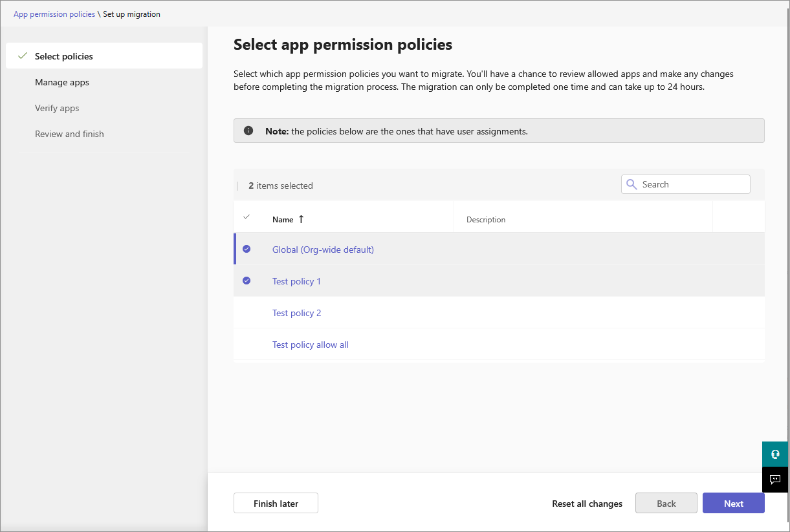
Task: Click the magnifier icon in the search box
Action: pyautogui.click(x=631, y=184)
